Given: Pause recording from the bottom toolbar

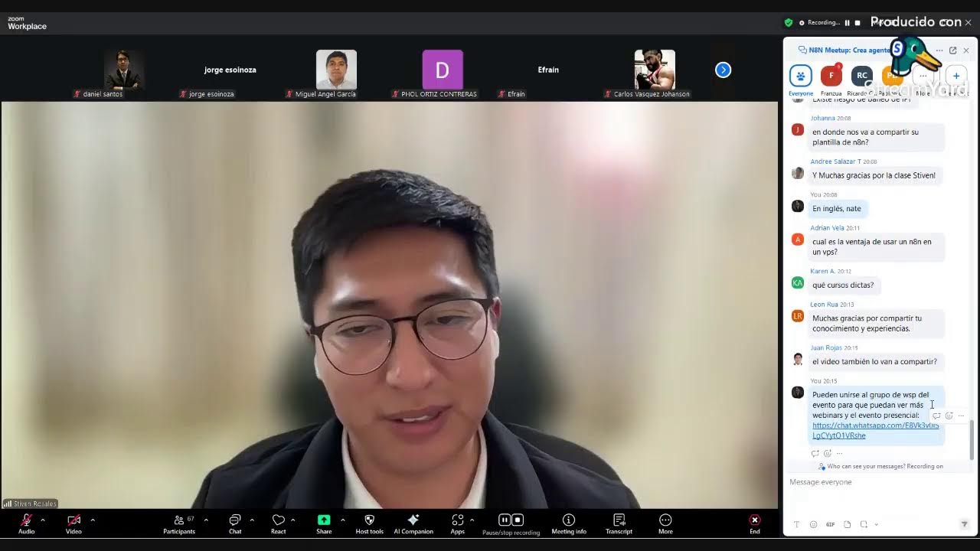Looking at the screenshot, I should [x=505, y=520].
